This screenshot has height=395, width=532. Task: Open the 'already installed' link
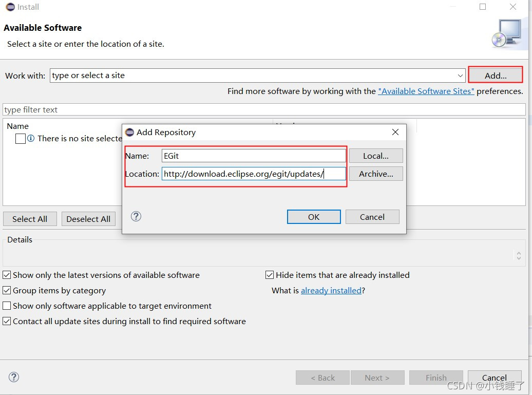[331, 291]
